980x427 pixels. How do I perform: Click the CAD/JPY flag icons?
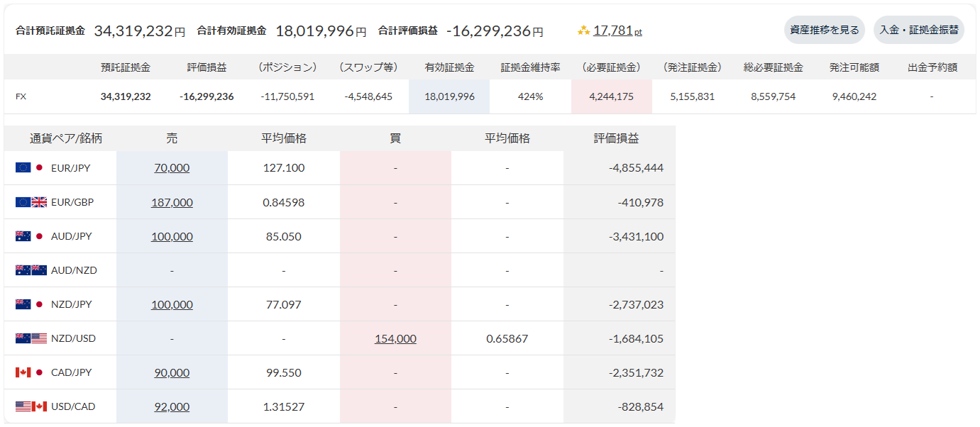coord(30,372)
